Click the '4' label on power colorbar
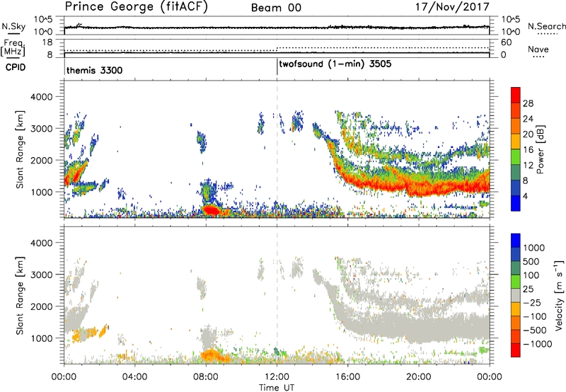This screenshot has height=392, width=566. 525,197
